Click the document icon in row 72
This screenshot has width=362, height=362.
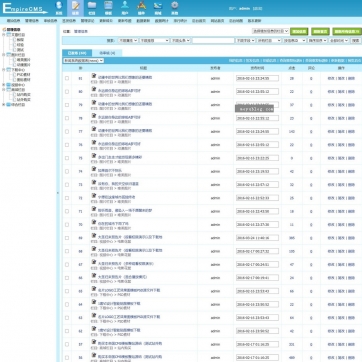tap(94, 196)
